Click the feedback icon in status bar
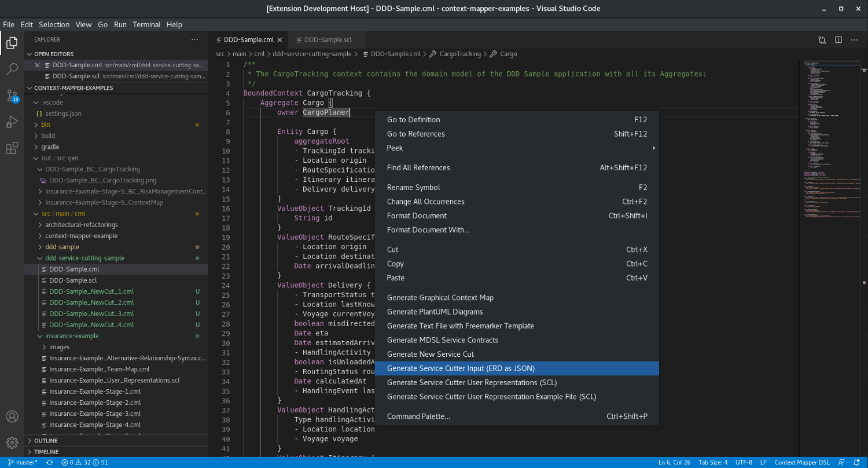 841,462
